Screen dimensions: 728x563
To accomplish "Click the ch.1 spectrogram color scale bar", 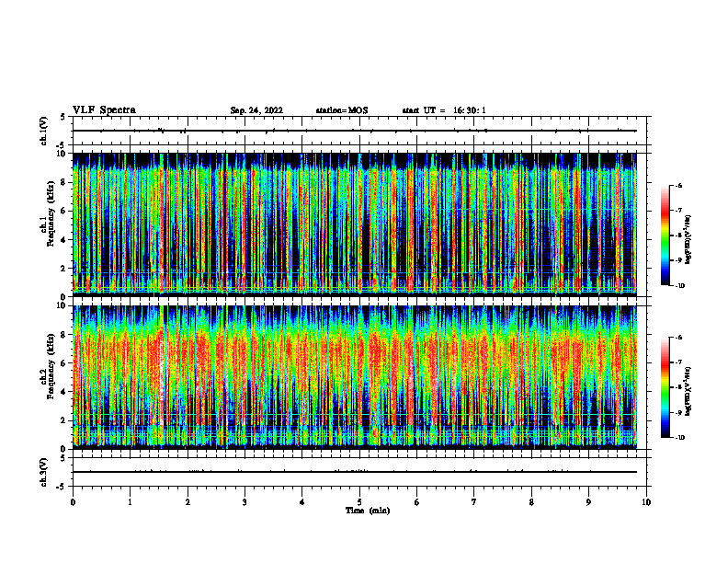I will (x=665, y=236).
